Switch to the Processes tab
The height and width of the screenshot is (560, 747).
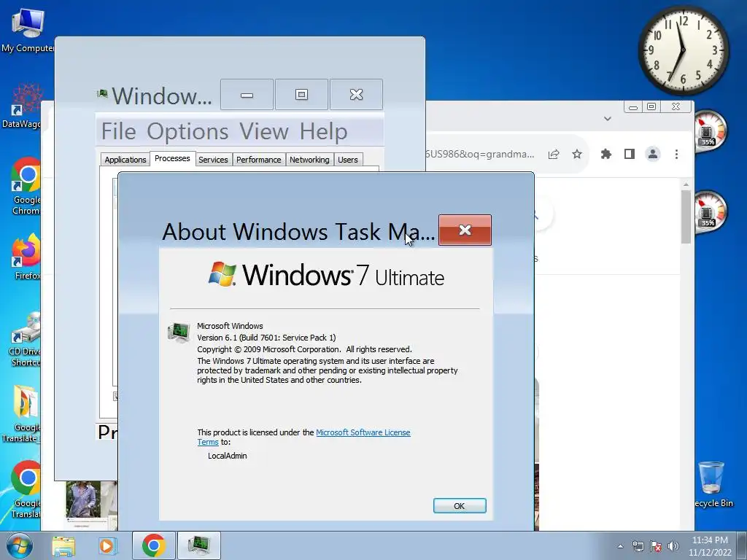tap(172, 158)
